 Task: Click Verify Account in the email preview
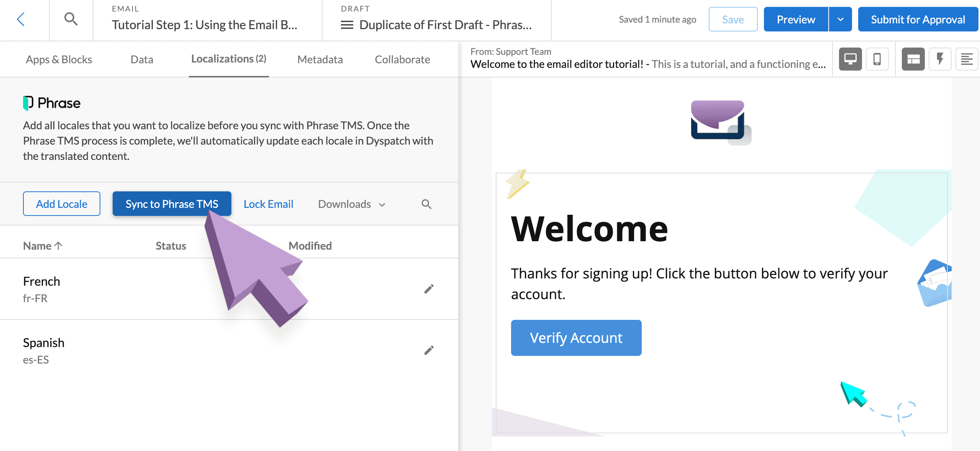(x=576, y=337)
